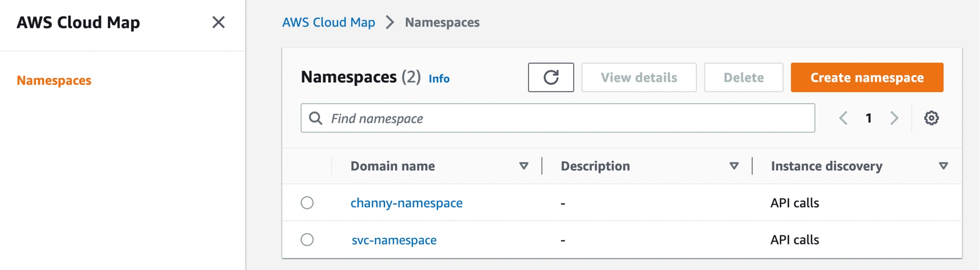Screen dimensions: 980x270
Task: Open Namespaces in the sidebar
Action: click(x=54, y=80)
